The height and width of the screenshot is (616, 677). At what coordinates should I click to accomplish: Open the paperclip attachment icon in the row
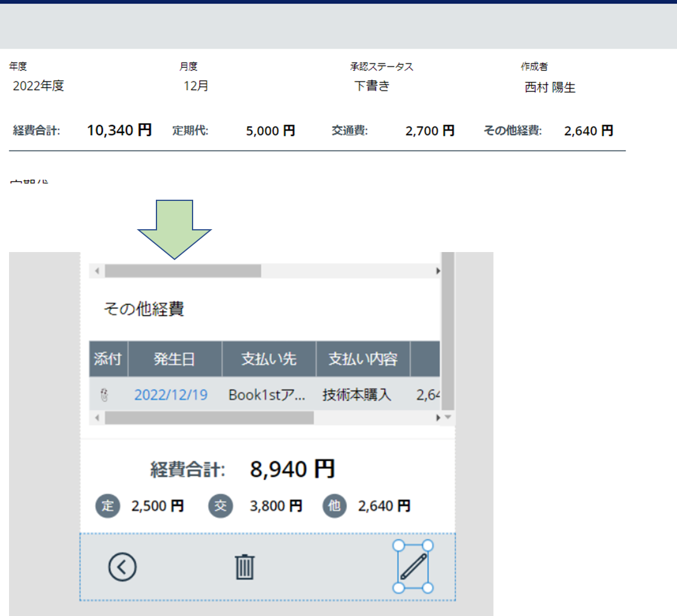coord(104,395)
